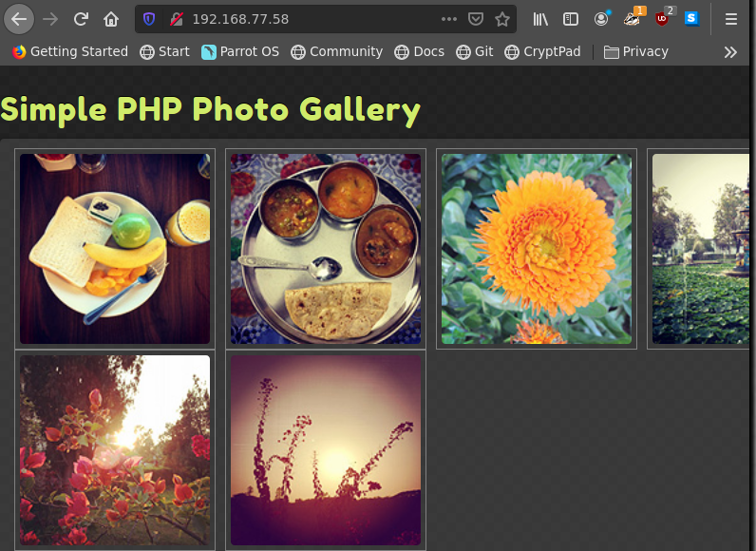The width and height of the screenshot is (756, 551).
Task: Toggle the sidebar view
Action: coord(571,19)
